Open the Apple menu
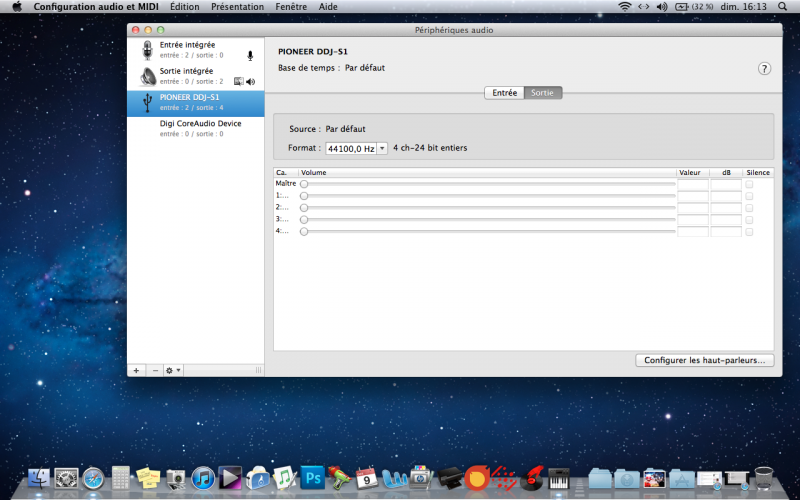The image size is (800, 500). pyautogui.click(x=17, y=7)
